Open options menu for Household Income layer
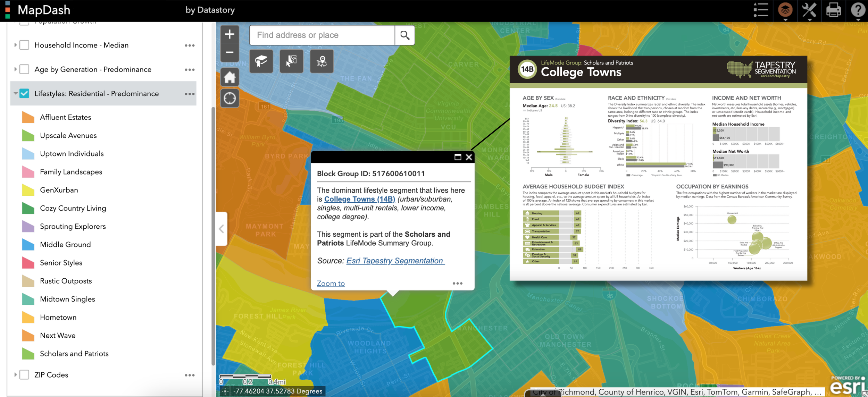The image size is (868, 397). pyautogui.click(x=190, y=45)
